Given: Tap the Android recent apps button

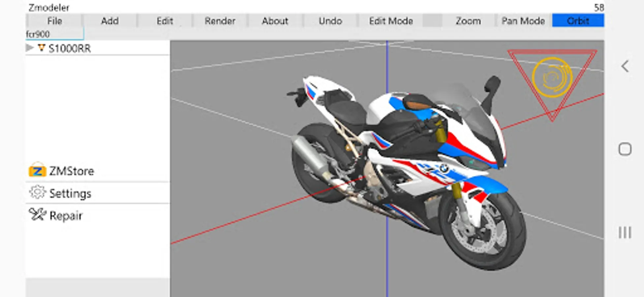Looking at the screenshot, I should tap(625, 232).
